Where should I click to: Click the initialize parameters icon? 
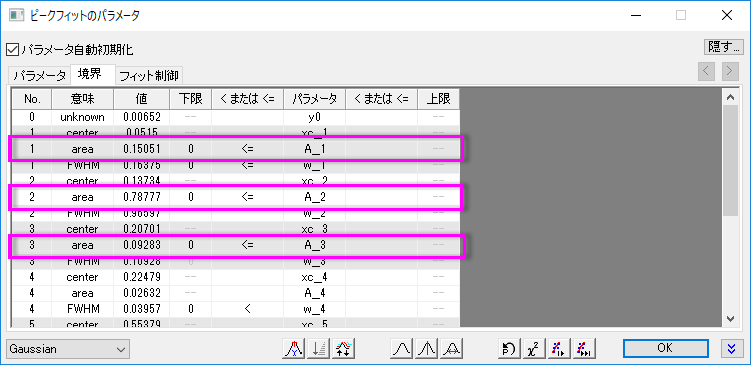(x=509, y=349)
